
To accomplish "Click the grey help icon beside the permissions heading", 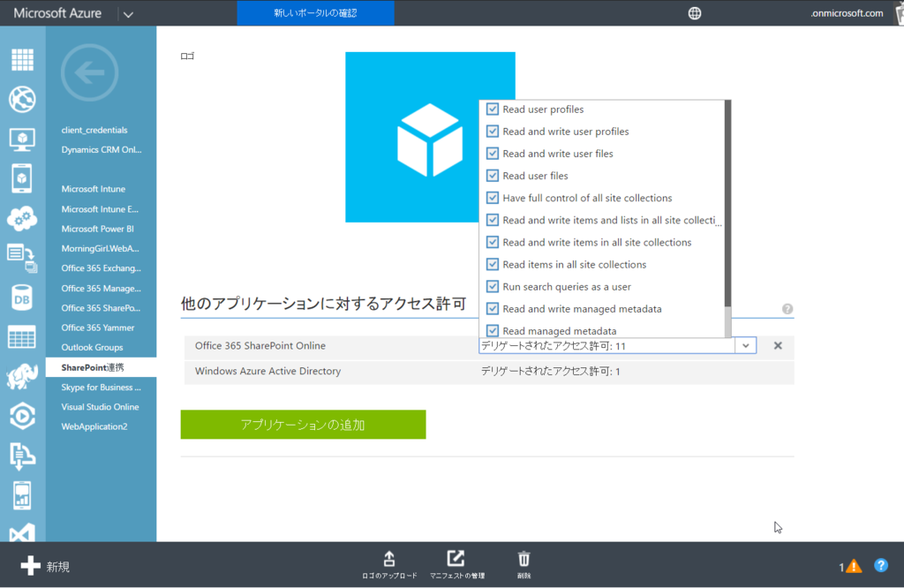I will click(787, 308).
